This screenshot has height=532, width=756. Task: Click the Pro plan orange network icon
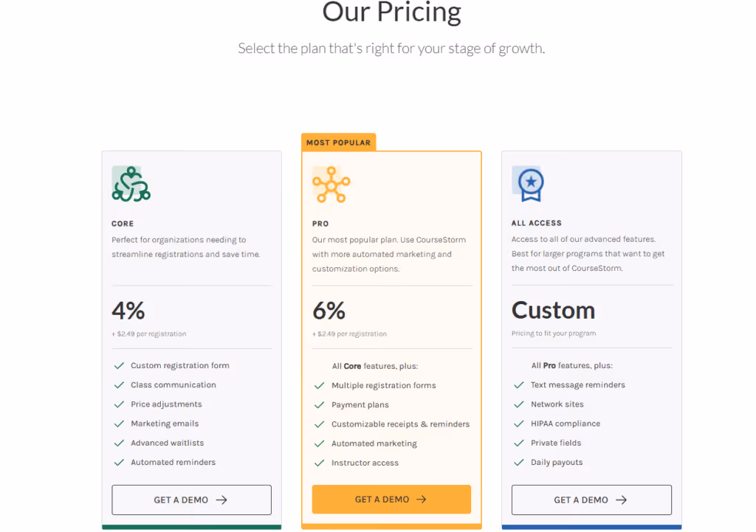[x=331, y=184]
